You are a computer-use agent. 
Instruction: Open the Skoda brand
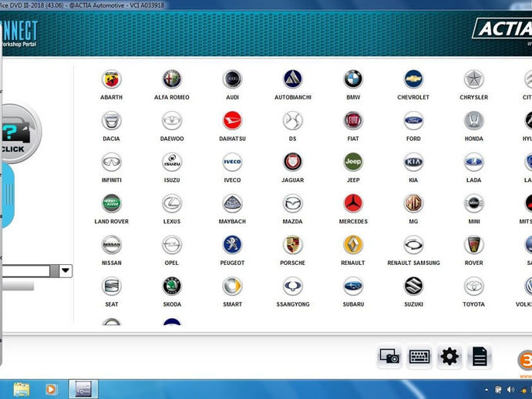coord(172,286)
